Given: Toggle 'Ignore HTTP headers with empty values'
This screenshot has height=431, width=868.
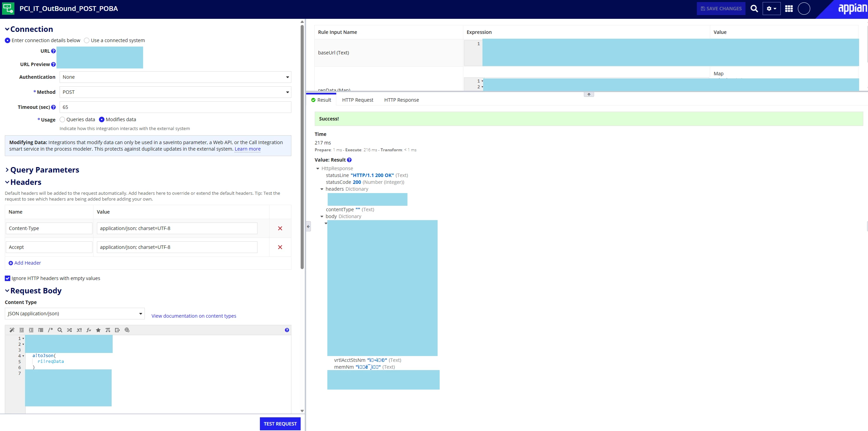Looking at the screenshot, I should 8,278.
